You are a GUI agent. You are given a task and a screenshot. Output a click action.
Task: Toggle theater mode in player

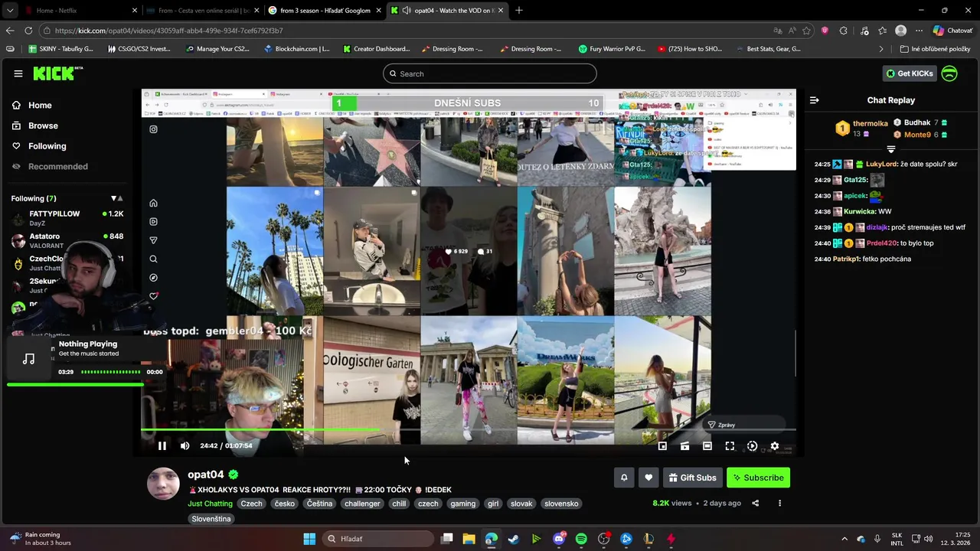707,446
